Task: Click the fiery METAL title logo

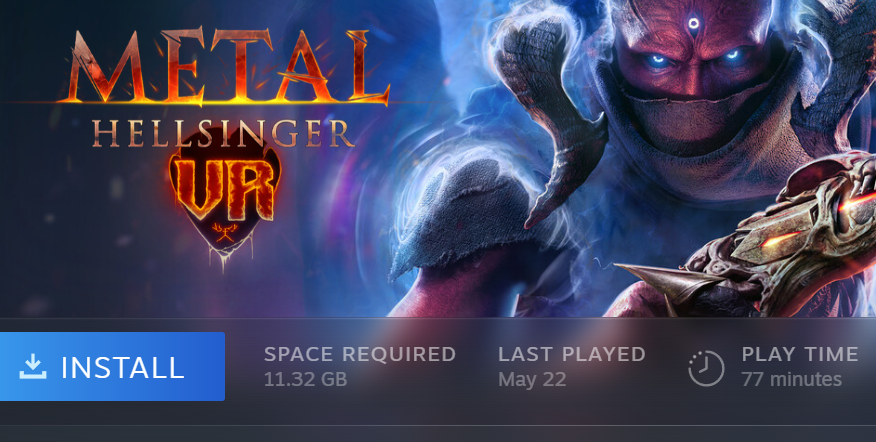Action: click(x=226, y=67)
